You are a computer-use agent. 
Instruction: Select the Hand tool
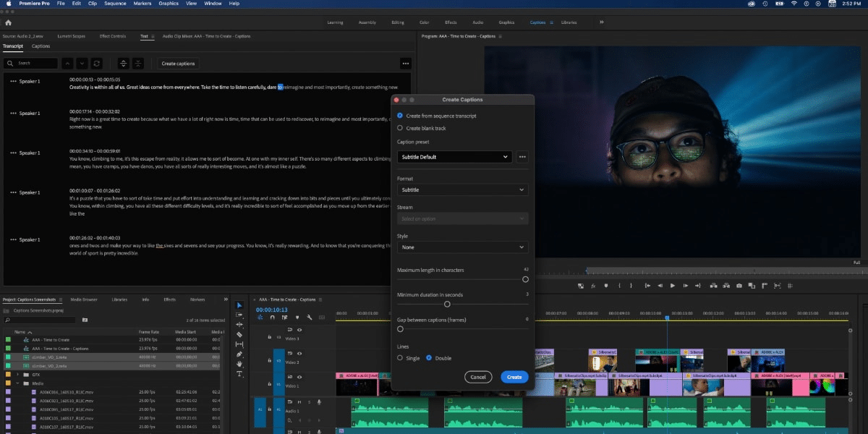[x=239, y=364]
